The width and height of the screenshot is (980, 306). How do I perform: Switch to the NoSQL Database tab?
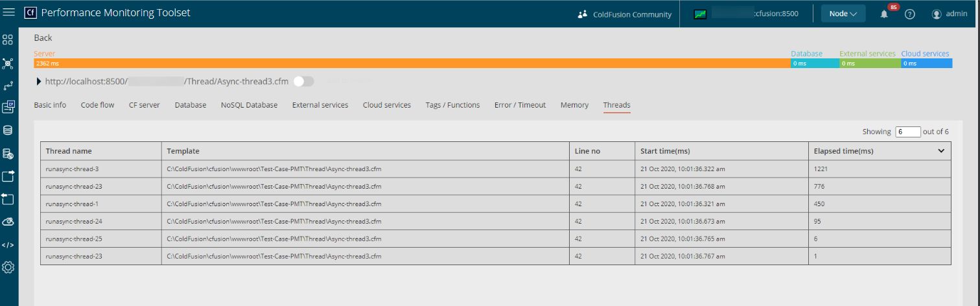coord(249,105)
